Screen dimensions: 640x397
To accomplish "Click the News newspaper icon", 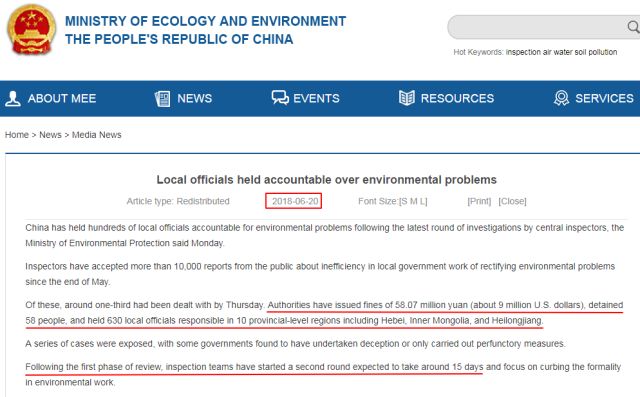I will (x=162, y=98).
